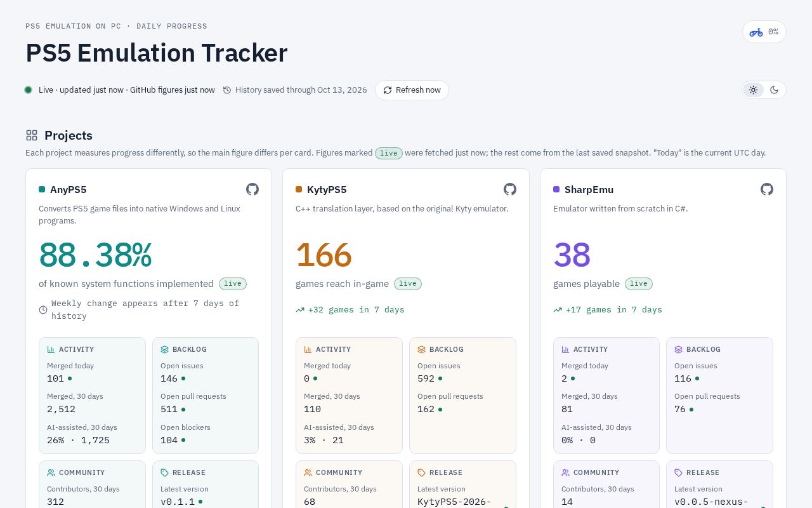This screenshot has height=508, width=812.
Task: Click KytyPS5 Backlog layers icon
Action: 421,349
